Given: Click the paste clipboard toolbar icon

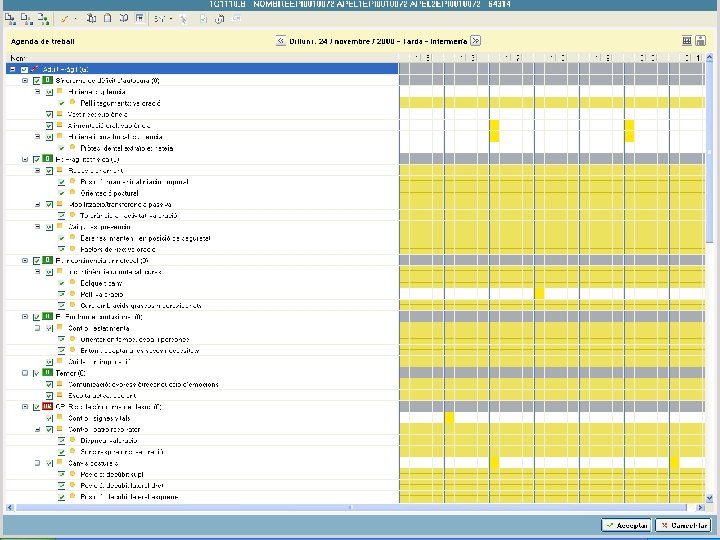Looking at the screenshot, I should coord(107,18).
